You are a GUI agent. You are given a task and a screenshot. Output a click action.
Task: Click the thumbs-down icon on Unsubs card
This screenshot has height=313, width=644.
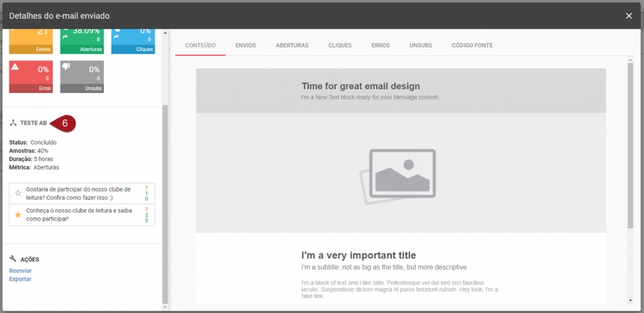click(67, 67)
